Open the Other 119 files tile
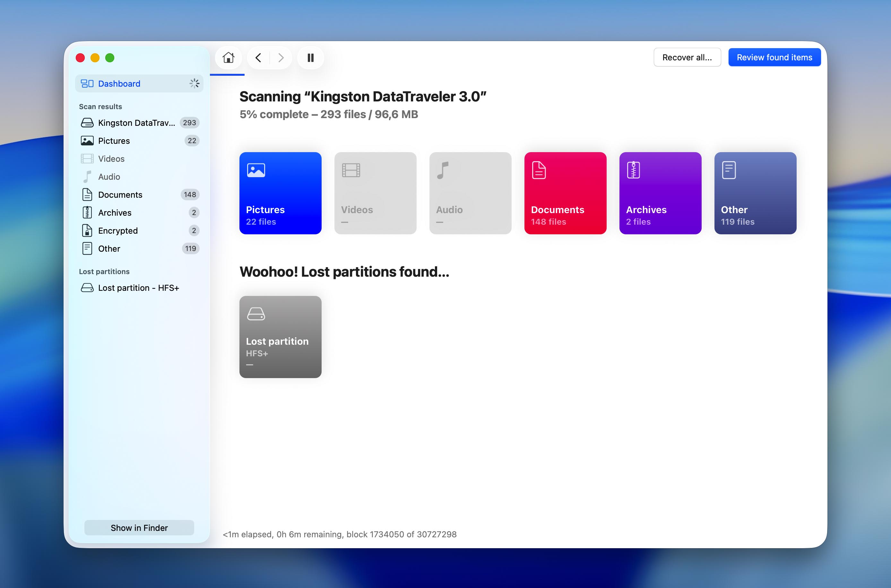Viewport: 891px width, 588px height. [x=755, y=193]
